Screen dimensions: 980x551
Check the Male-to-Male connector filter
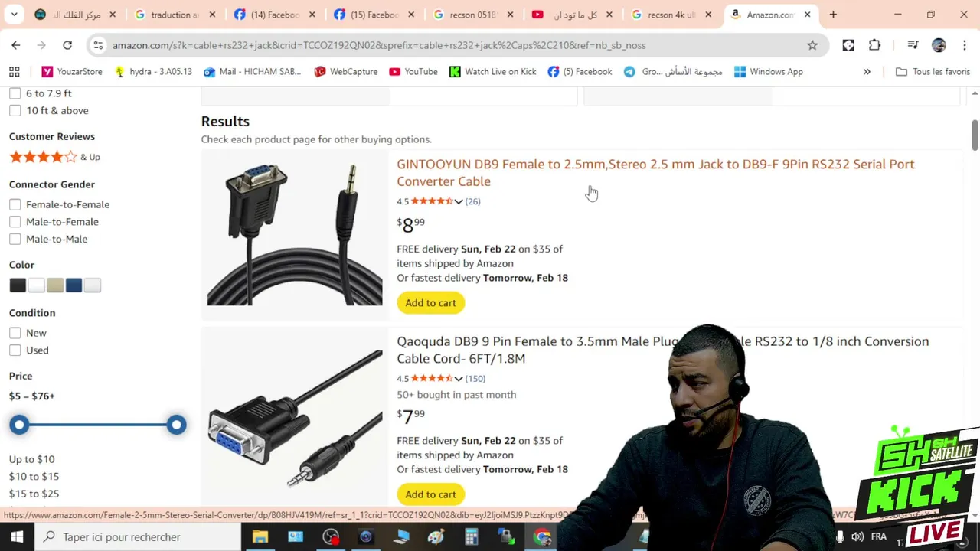pyautogui.click(x=15, y=239)
